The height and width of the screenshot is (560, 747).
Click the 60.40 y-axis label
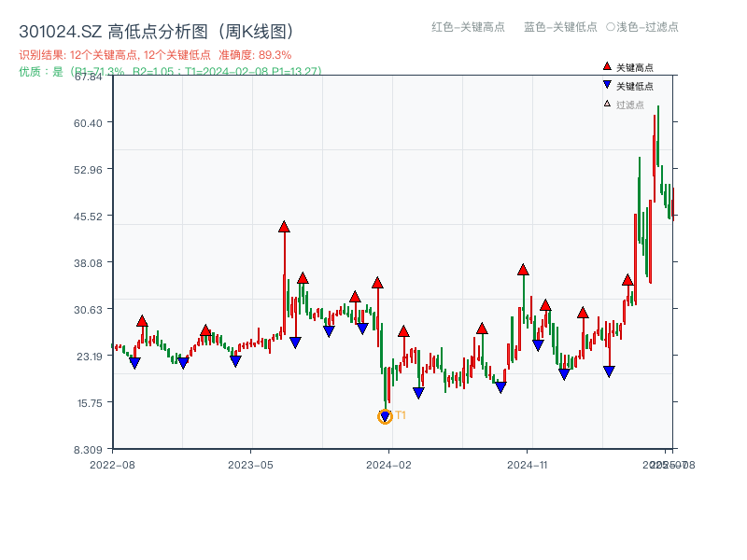88,123
